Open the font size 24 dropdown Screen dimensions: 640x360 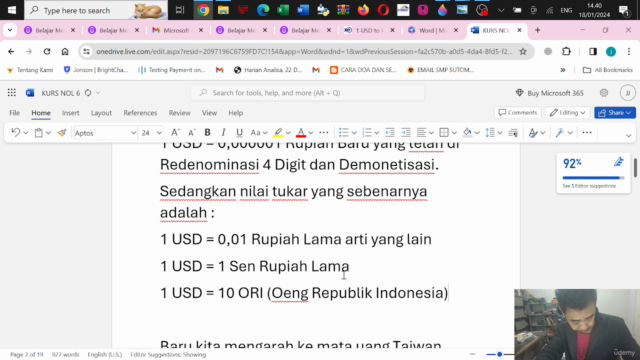(x=159, y=133)
